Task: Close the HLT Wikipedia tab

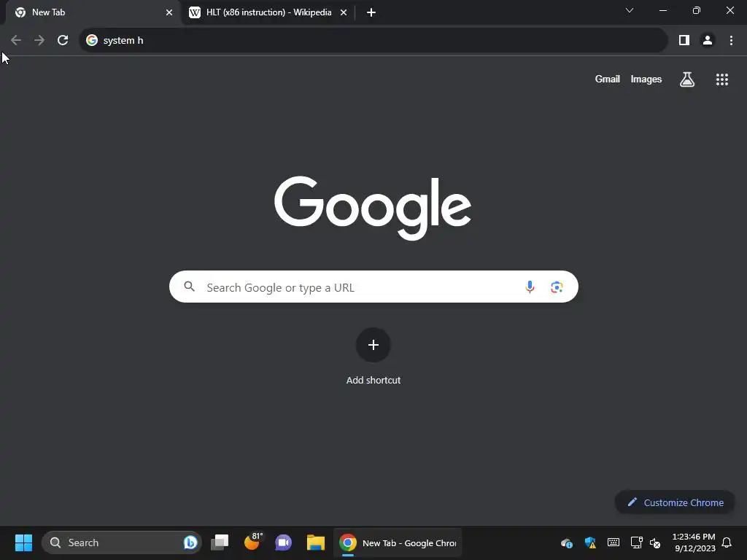Action: 344,12
